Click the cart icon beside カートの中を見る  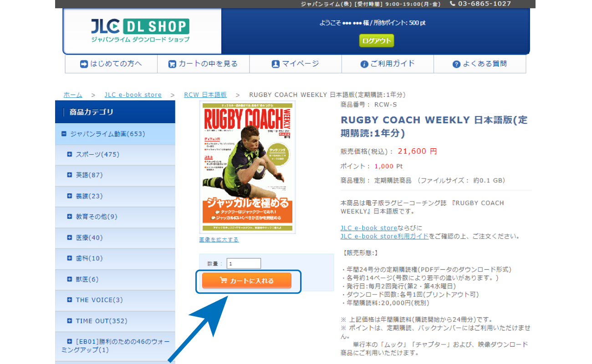(x=172, y=64)
